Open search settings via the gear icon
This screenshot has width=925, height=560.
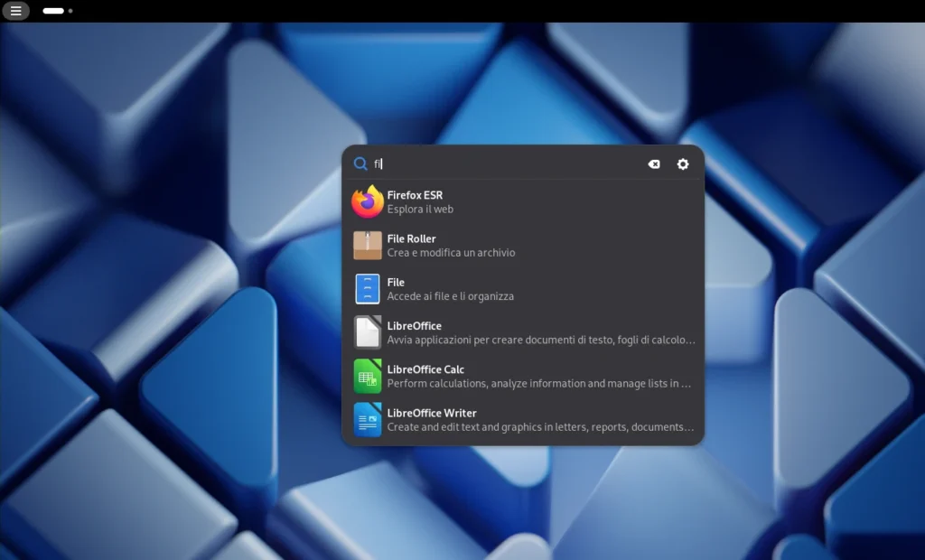(682, 163)
